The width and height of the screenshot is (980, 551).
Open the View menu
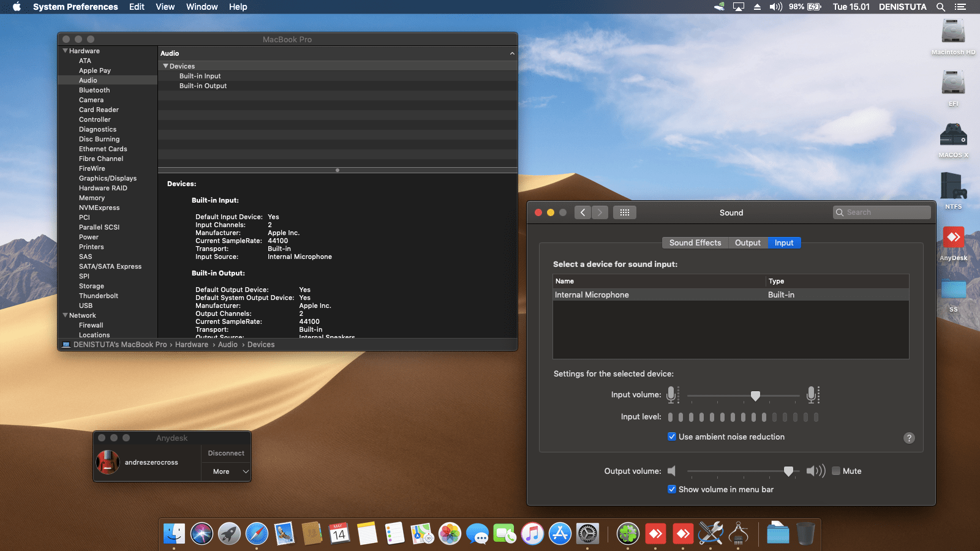tap(165, 7)
